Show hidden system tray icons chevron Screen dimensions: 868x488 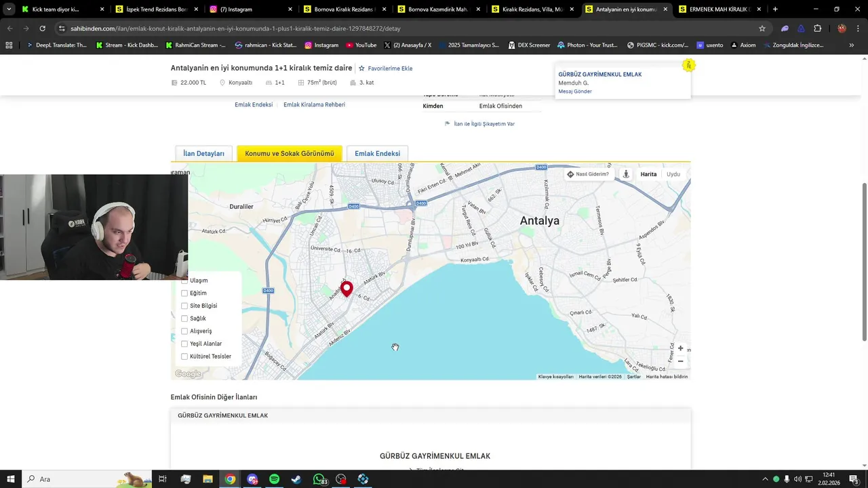pyautogui.click(x=765, y=479)
